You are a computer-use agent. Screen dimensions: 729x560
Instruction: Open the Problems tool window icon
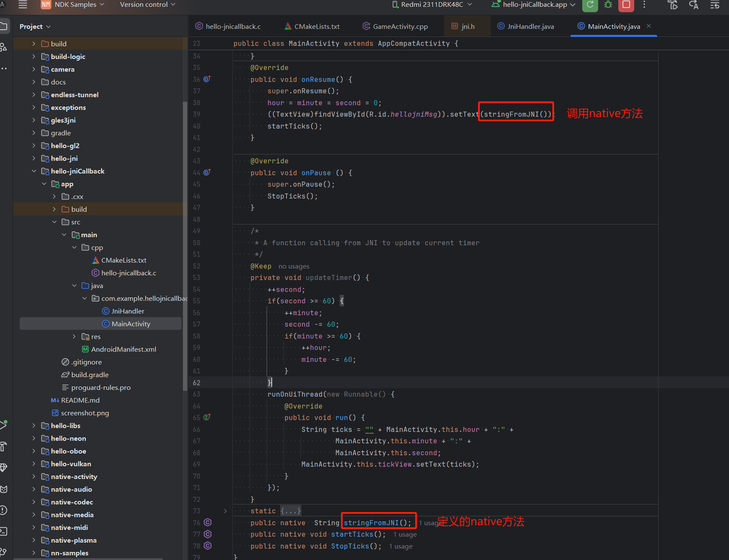click(3, 510)
